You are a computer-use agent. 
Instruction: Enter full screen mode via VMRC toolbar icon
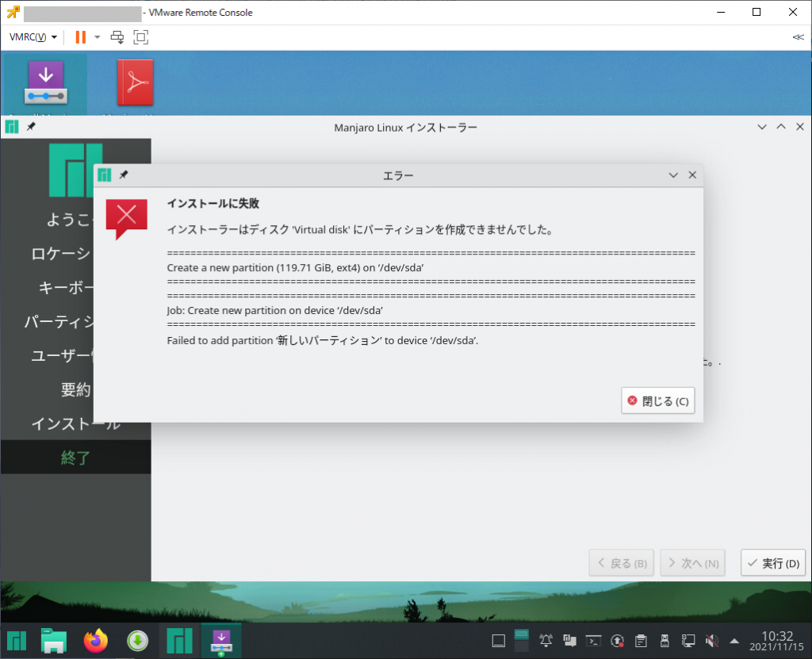[x=141, y=37]
